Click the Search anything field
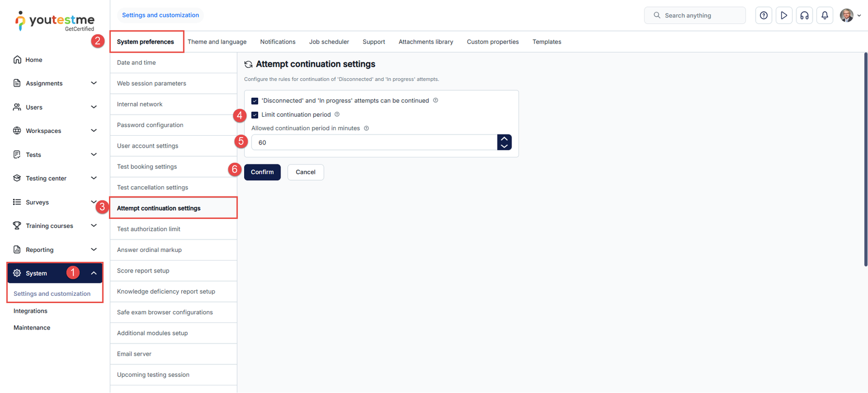Screen dimensions: 868x393 click(x=695, y=15)
